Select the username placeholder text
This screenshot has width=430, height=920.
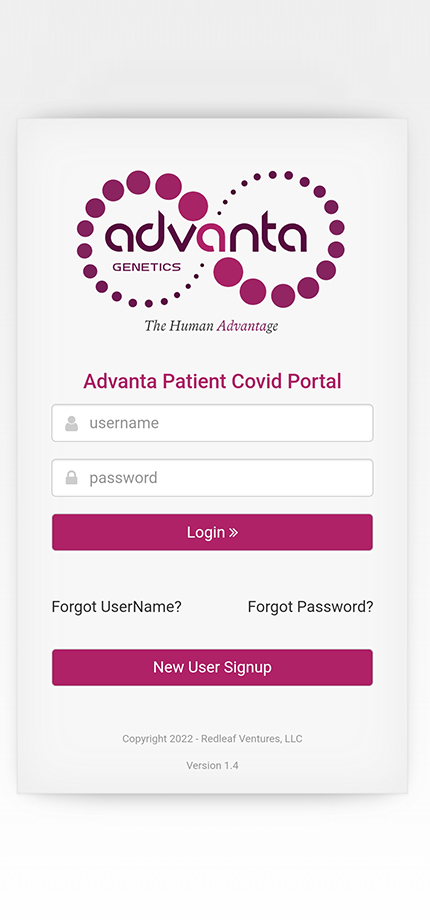click(x=124, y=423)
